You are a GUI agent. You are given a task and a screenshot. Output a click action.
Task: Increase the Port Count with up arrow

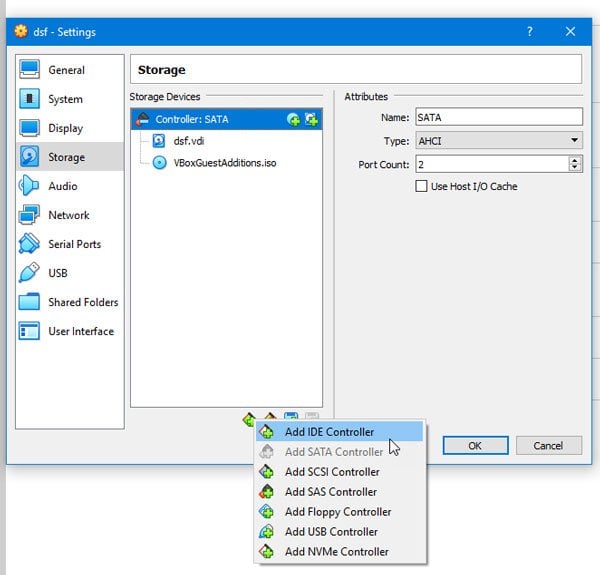(x=574, y=161)
